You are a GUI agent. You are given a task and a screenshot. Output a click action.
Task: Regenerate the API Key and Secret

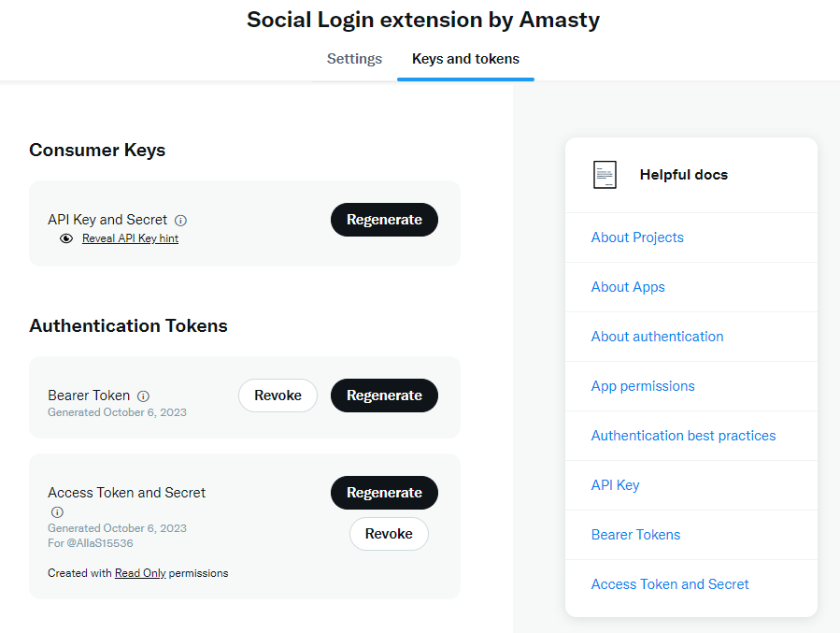384,220
